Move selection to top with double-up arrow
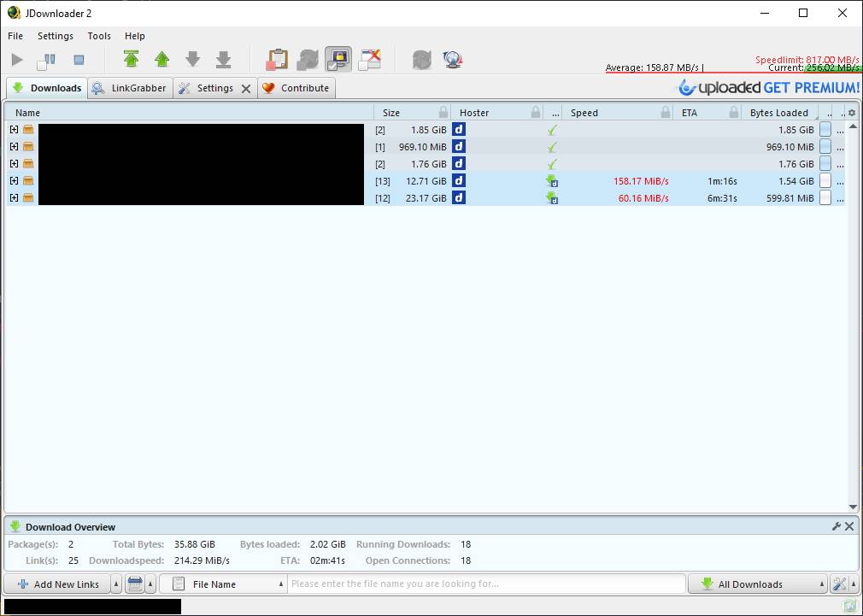This screenshot has height=616, width=863. pyautogui.click(x=131, y=59)
